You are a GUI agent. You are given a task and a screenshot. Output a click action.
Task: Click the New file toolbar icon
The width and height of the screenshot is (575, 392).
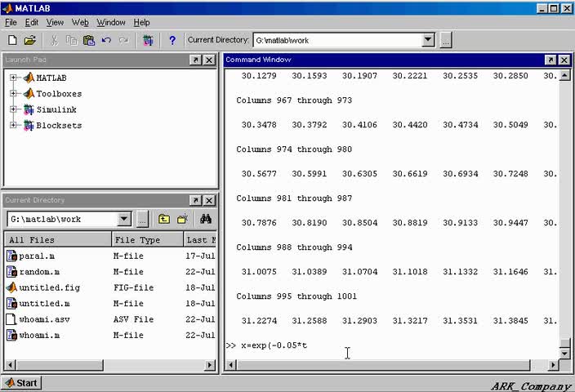pyautogui.click(x=12, y=40)
